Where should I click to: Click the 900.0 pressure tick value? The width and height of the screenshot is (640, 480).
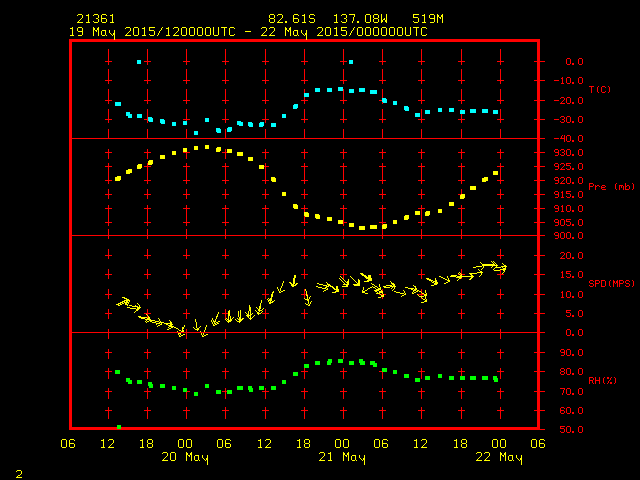pos(569,236)
